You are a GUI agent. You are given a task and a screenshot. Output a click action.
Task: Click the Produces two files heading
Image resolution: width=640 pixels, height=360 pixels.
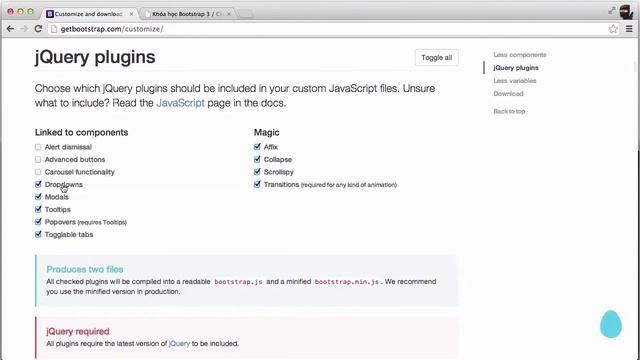tap(84, 269)
